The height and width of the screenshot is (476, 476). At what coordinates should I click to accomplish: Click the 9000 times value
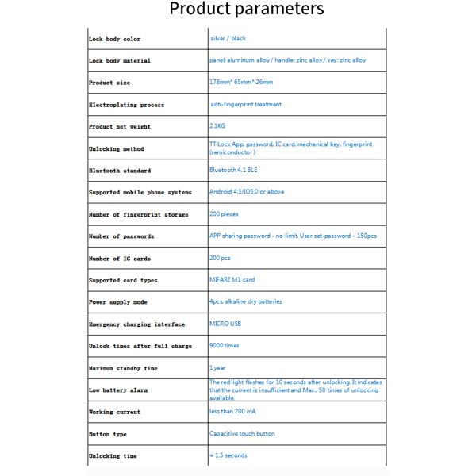225,346
